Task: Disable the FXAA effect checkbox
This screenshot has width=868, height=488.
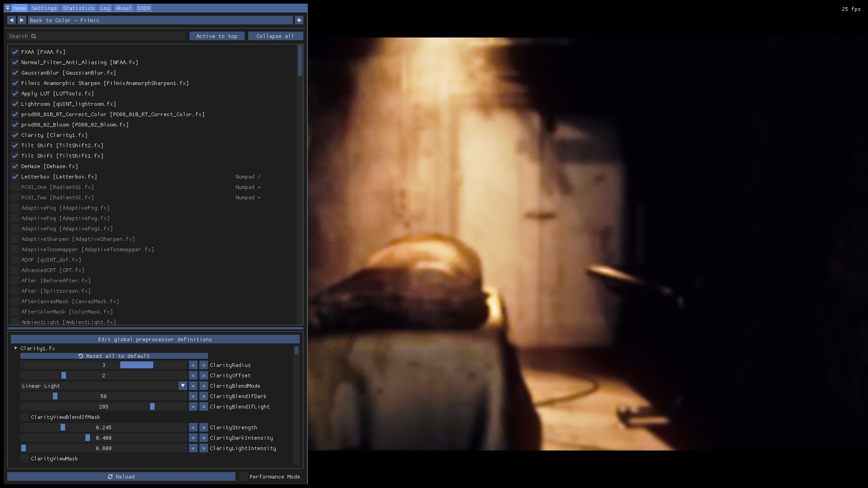Action: click(x=14, y=52)
